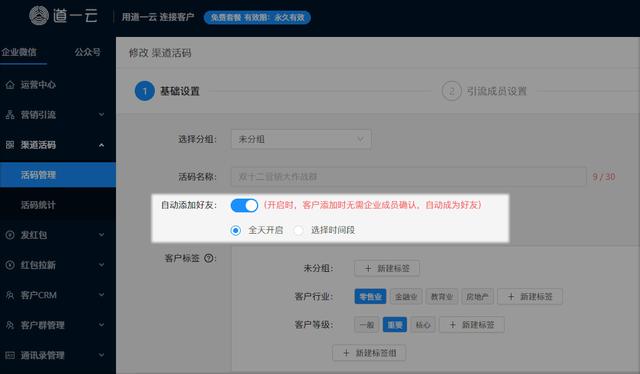Click the 道一云 logo icon
Screen dimensions: 640x374
(39, 16)
